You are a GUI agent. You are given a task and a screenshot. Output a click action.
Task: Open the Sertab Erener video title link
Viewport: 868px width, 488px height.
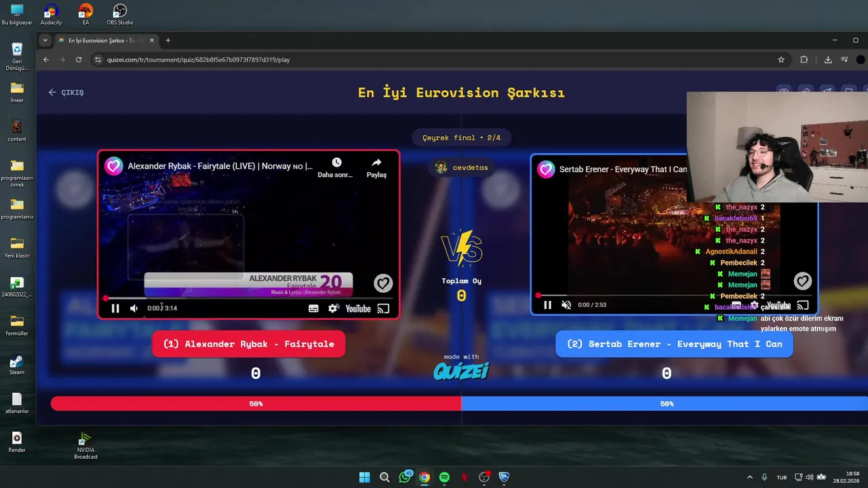pyautogui.click(x=623, y=169)
